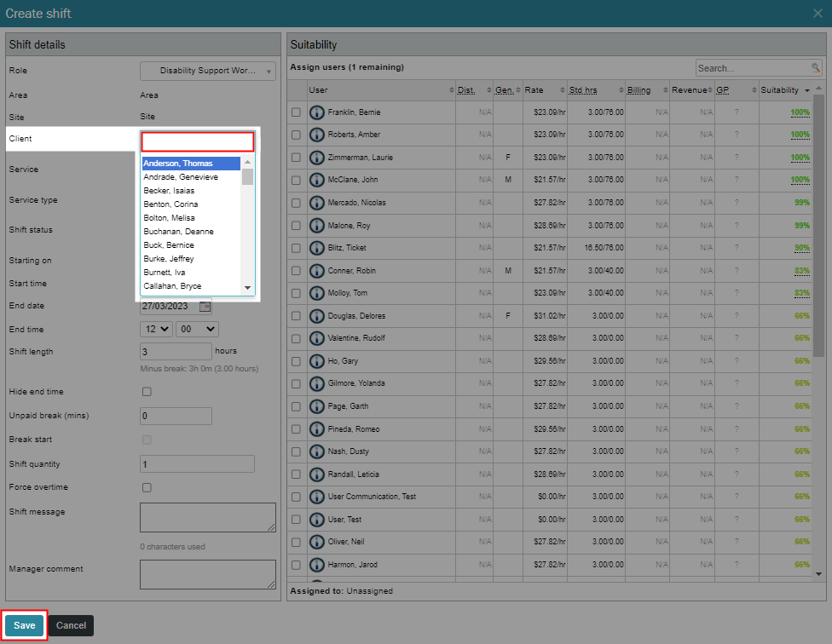Image resolution: width=832 pixels, height=644 pixels.
Task: Tick the checkbox for Franklin, Bernie
Action: tap(296, 112)
